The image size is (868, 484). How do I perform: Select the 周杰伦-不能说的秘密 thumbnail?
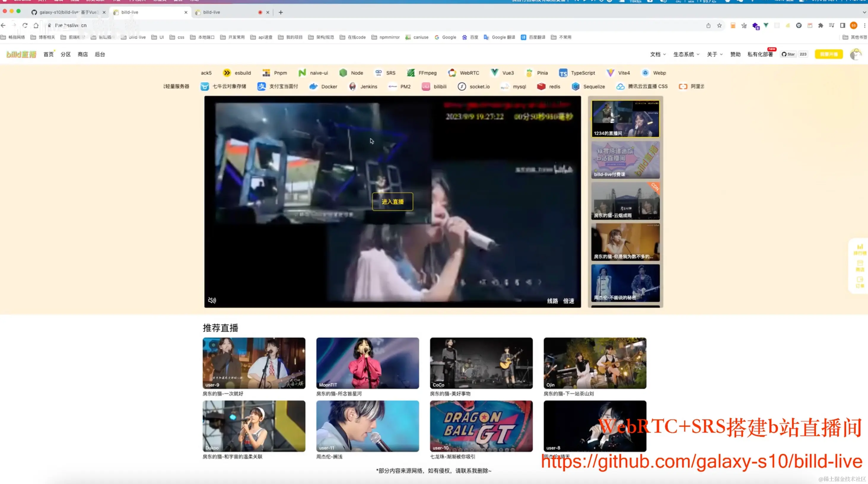point(625,283)
